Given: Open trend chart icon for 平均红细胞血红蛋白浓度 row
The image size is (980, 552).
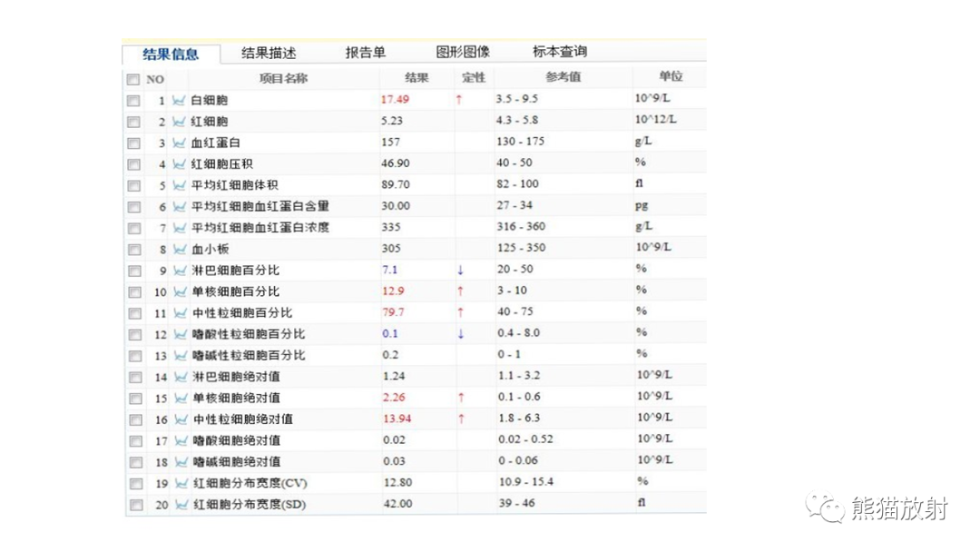Looking at the screenshot, I should pyautogui.click(x=180, y=228).
